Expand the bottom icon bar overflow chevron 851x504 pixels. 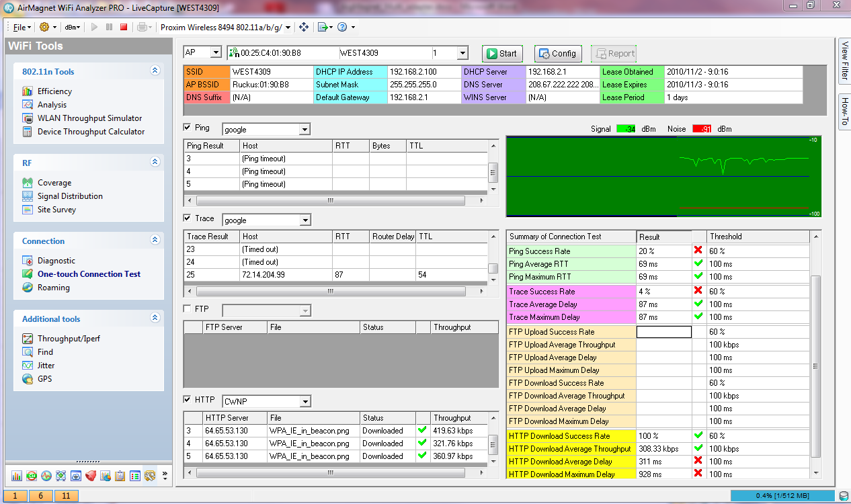[165, 476]
